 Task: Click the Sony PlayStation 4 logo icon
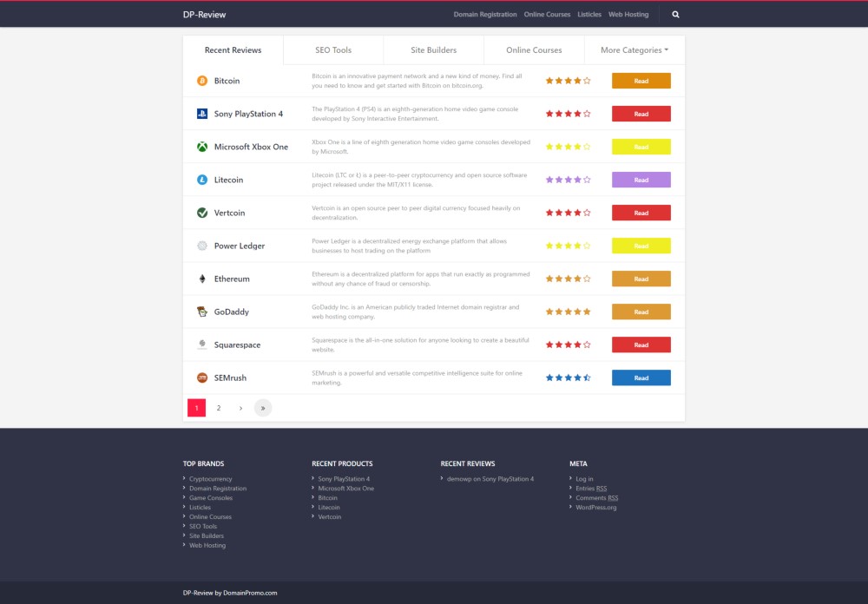tap(202, 114)
